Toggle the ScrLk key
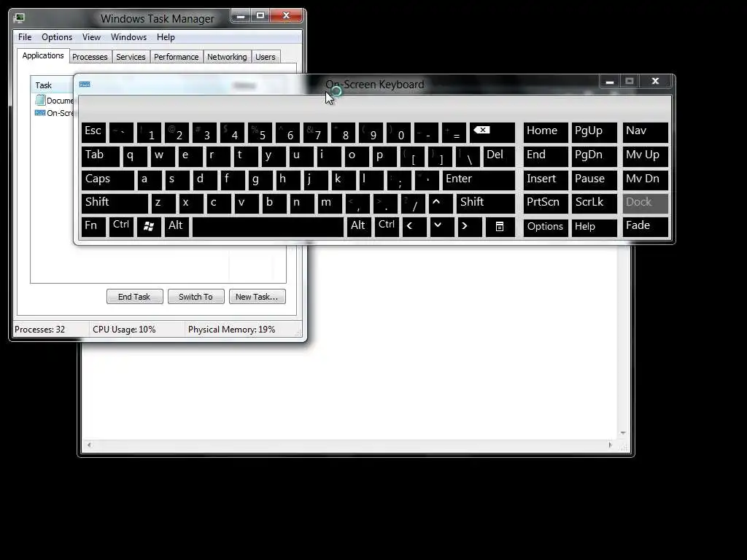The image size is (747, 560). point(594,203)
